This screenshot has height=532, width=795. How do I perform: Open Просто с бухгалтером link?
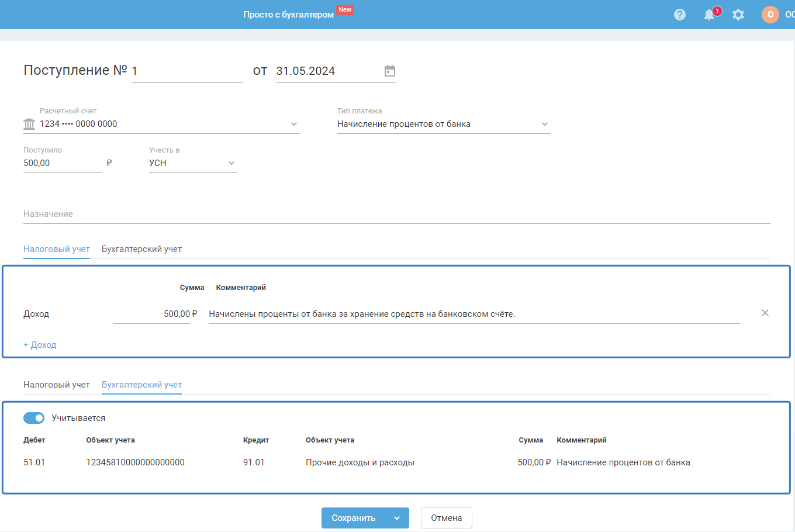pyautogui.click(x=288, y=15)
